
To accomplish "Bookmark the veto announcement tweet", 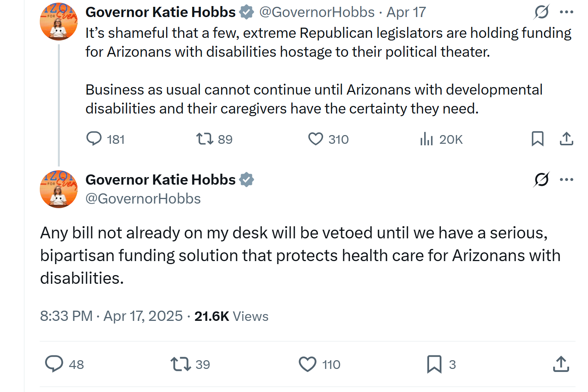I will click(x=436, y=364).
